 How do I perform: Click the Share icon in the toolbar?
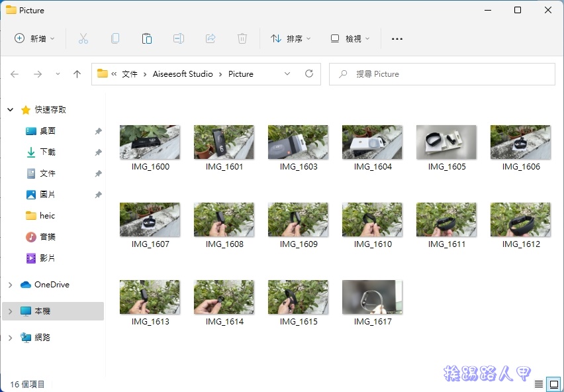pyautogui.click(x=211, y=38)
